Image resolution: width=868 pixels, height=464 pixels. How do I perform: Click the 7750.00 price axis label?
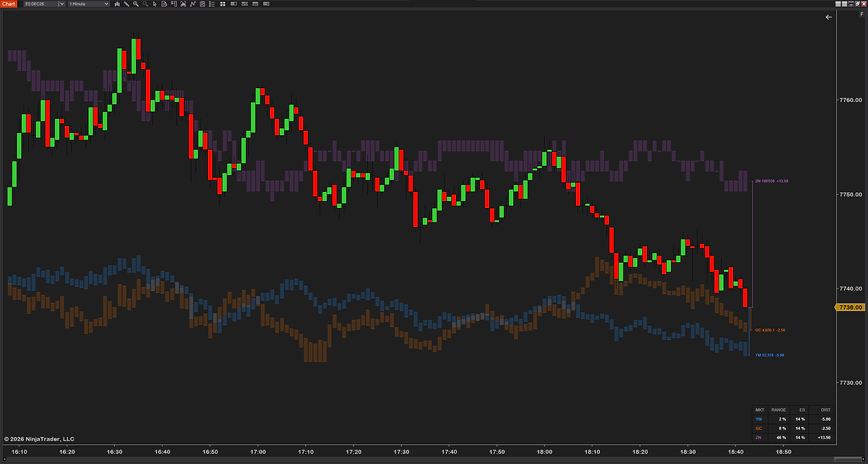click(851, 195)
